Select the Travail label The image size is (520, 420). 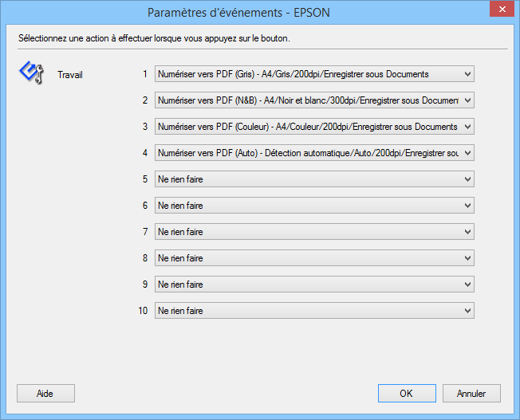pos(70,75)
